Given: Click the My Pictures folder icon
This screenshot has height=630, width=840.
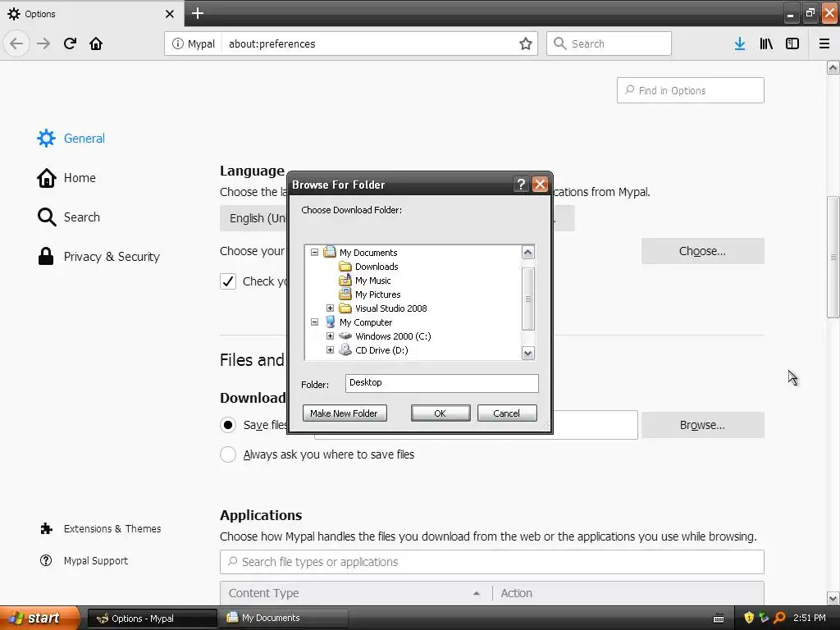Looking at the screenshot, I should pos(345,294).
